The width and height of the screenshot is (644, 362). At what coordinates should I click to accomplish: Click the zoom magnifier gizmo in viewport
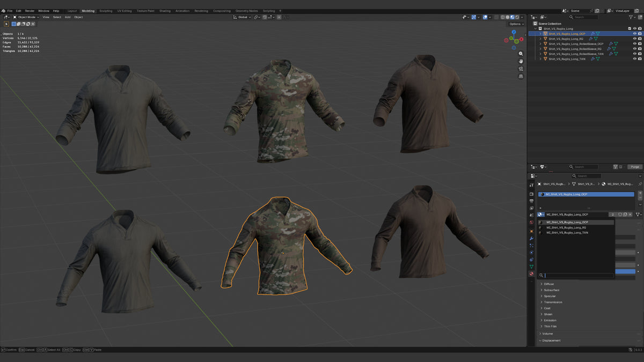521,54
